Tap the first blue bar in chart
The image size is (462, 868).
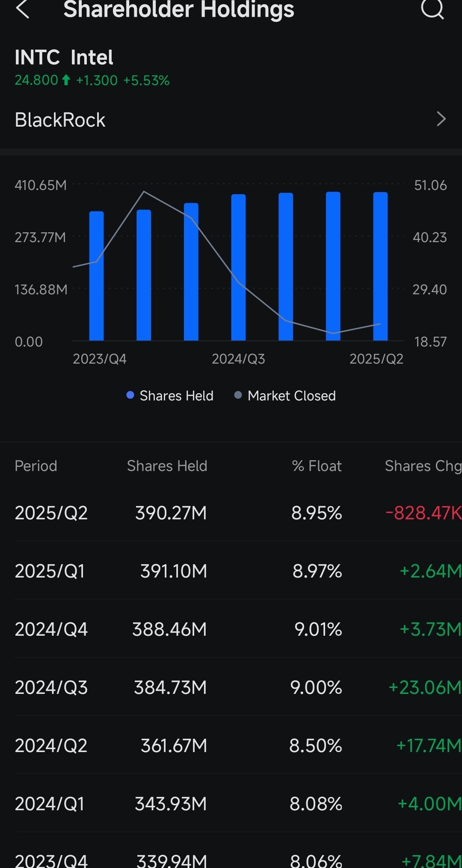coord(97,276)
